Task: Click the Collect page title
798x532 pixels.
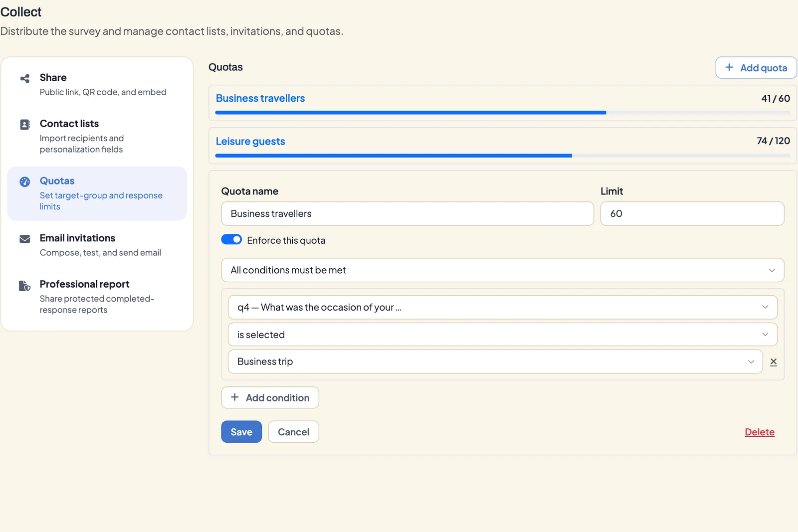Action: pyautogui.click(x=21, y=12)
